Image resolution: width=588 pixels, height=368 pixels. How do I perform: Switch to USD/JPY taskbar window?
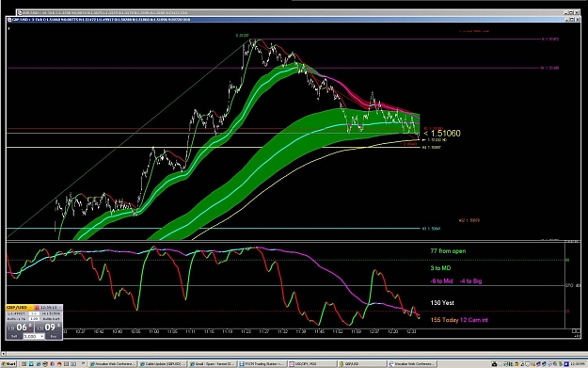[x=312, y=364]
